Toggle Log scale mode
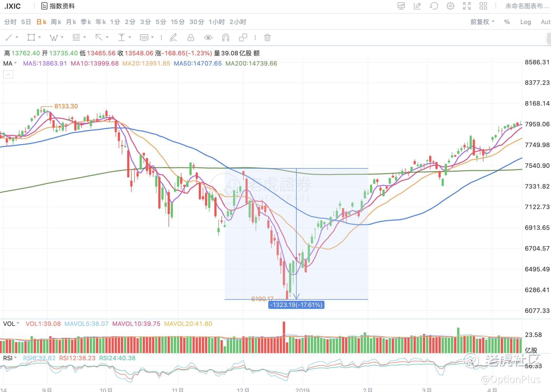This screenshot has height=392, width=551. click(525, 22)
